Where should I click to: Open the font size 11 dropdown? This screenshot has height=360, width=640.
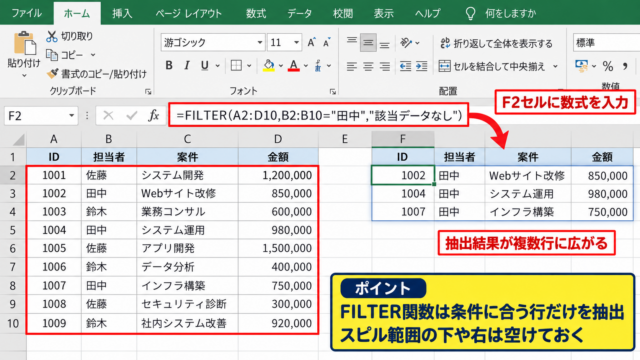coord(296,42)
